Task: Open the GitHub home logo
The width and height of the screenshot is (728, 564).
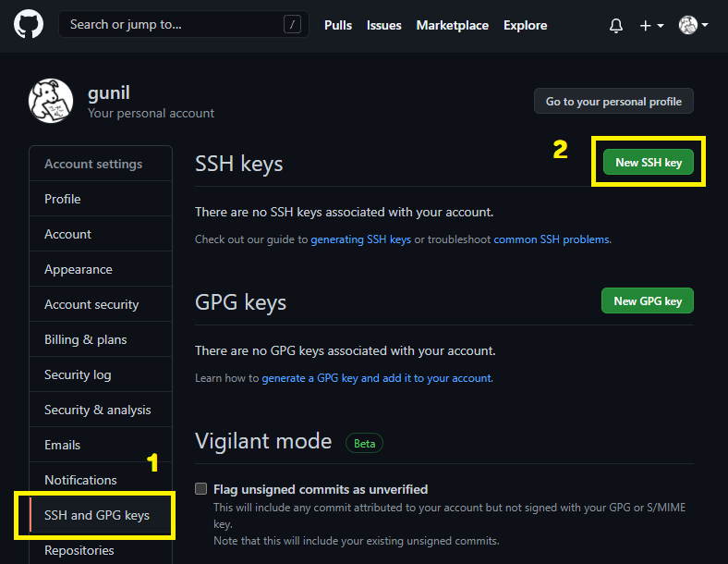Action: (x=29, y=25)
